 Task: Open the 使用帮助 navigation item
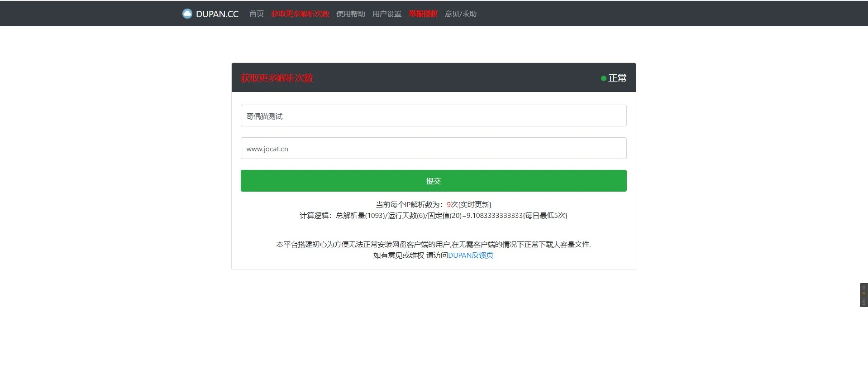350,14
